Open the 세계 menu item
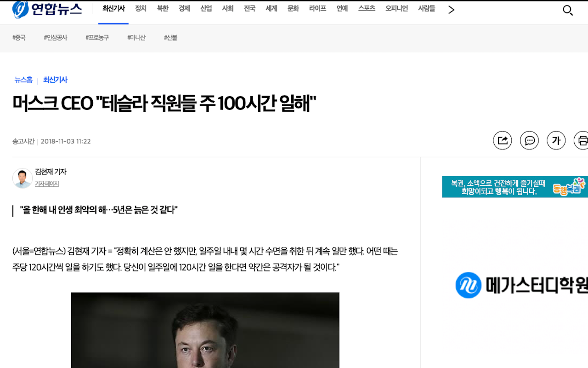 point(271,9)
